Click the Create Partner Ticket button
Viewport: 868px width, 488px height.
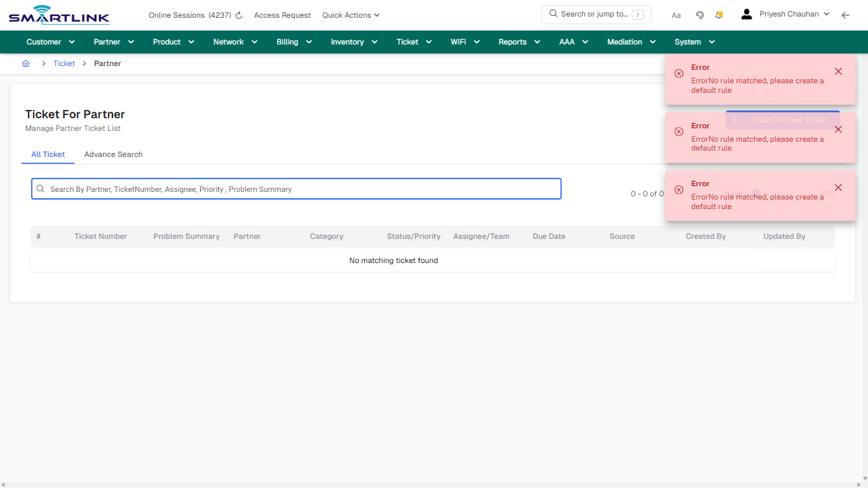click(783, 119)
